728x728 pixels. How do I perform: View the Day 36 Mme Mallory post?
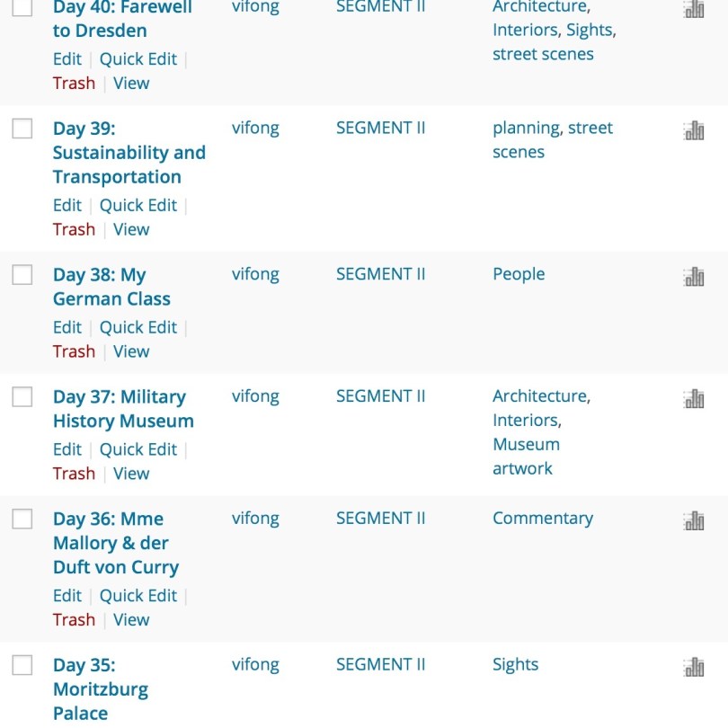pos(131,619)
